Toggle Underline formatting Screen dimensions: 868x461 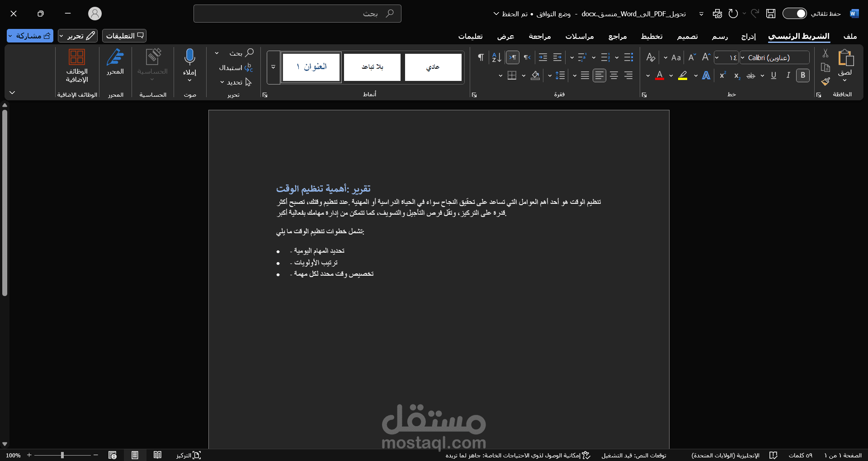pos(774,75)
